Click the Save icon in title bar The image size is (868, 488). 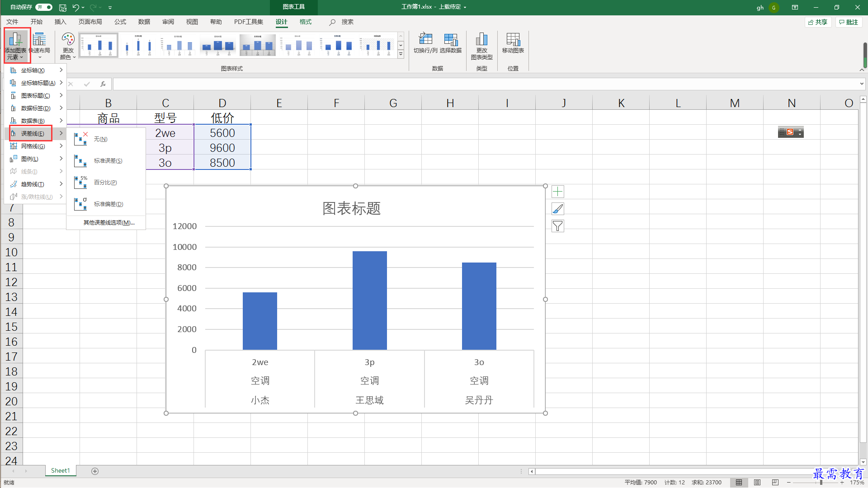click(63, 7)
